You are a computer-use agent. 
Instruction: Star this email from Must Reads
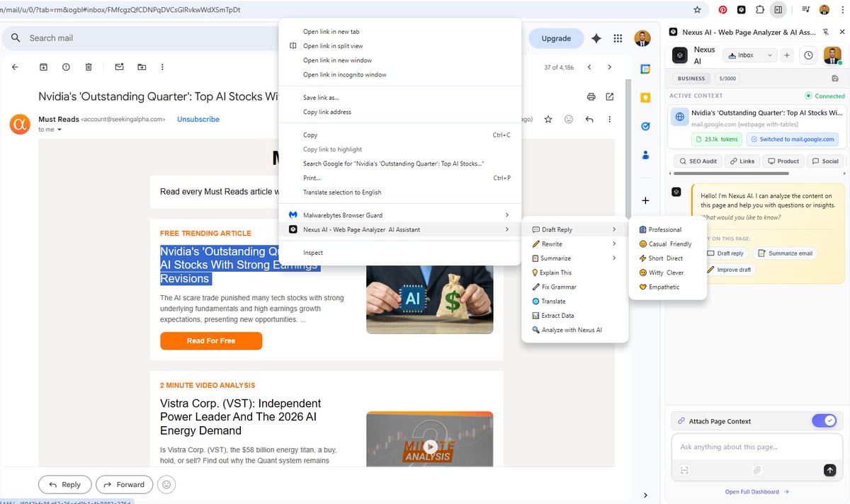[x=548, y=120]
